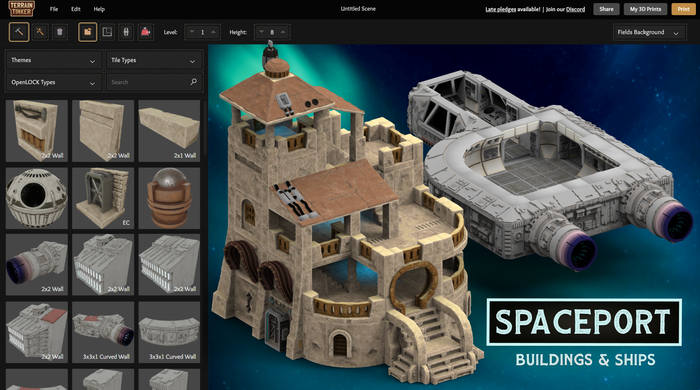Select the copper dome canister tile
Screen dimensions: 700x390
coord(169,198)
